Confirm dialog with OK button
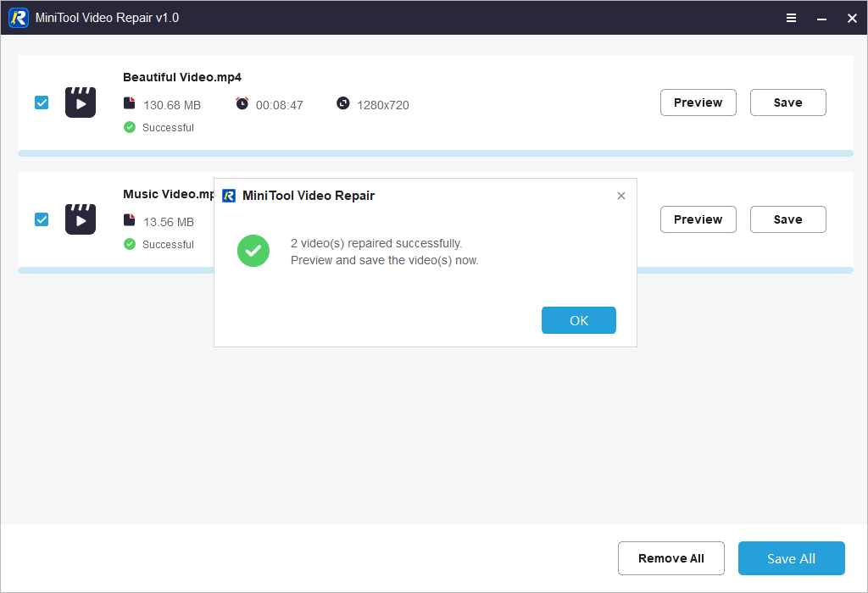 [578, 320]
